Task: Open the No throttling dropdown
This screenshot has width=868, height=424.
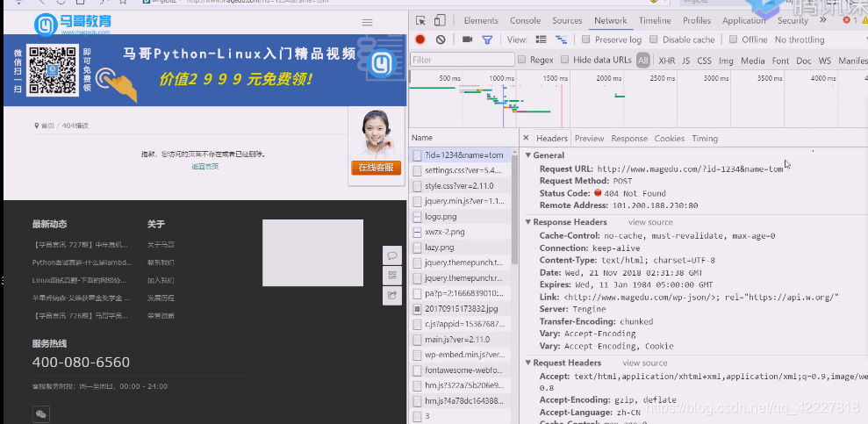Action: point(800,40)
